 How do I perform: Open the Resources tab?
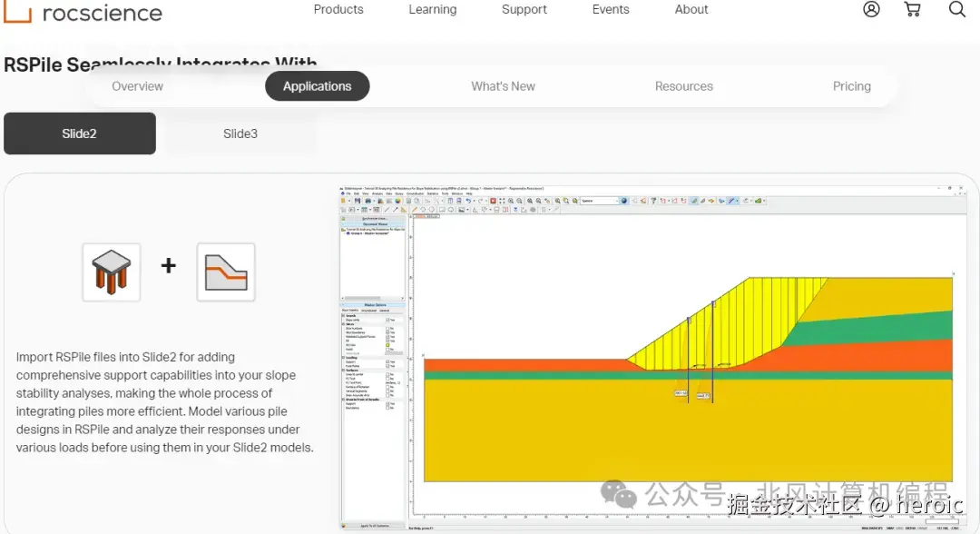point(684,86)
